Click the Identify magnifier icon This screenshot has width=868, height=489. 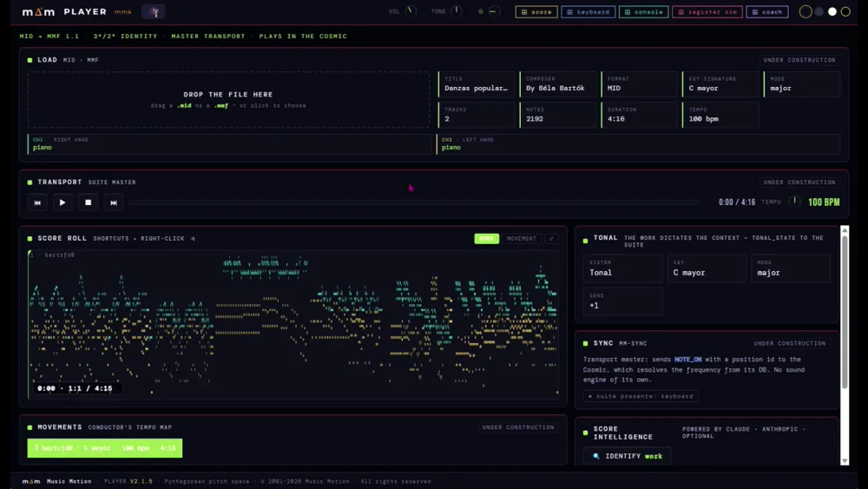596,456
